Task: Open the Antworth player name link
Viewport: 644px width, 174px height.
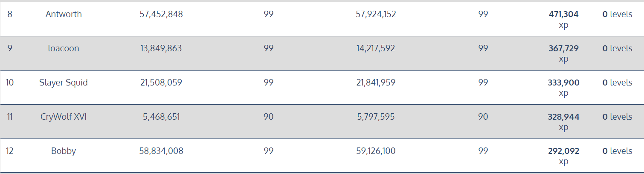Action: point(64,14)
